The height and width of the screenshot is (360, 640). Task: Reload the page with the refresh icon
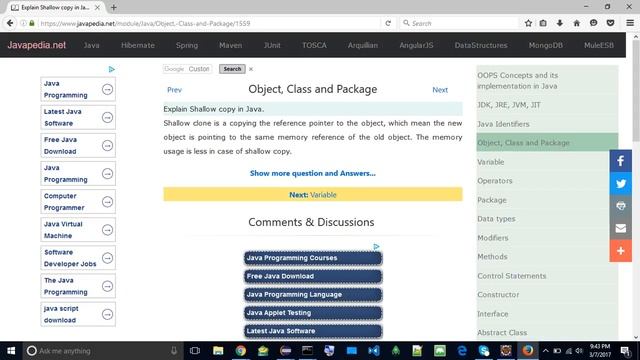click(x=388, y=23)
